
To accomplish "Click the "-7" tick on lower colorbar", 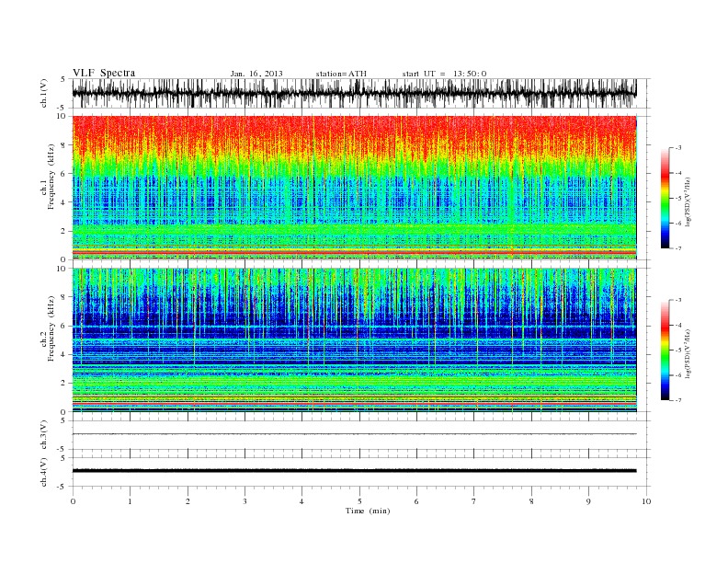I will tap(678, 400).
